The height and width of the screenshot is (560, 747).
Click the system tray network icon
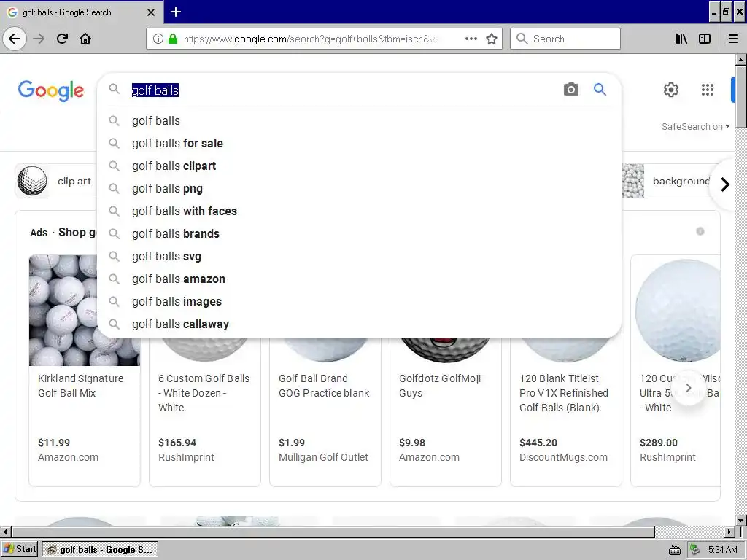pos(695,550)
